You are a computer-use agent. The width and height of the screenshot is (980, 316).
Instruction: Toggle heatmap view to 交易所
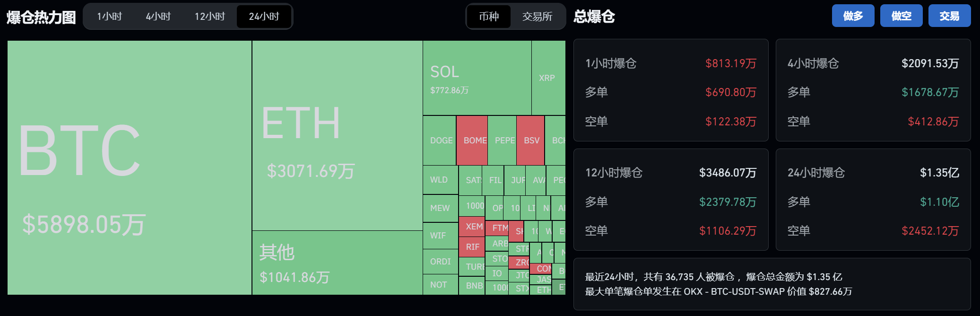click(x=537, y=17)
